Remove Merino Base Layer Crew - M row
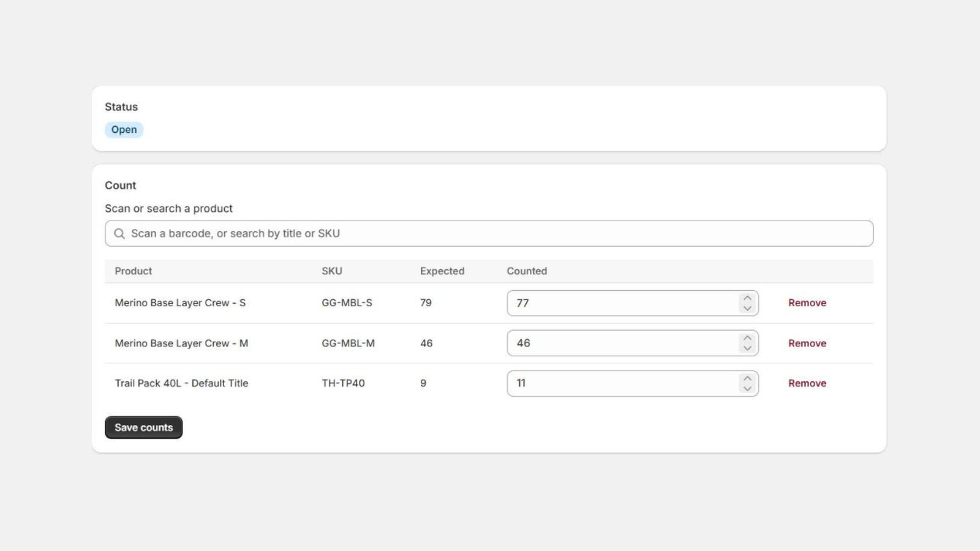The height and width of the screenshot is (551, 980). click(807, 343)
